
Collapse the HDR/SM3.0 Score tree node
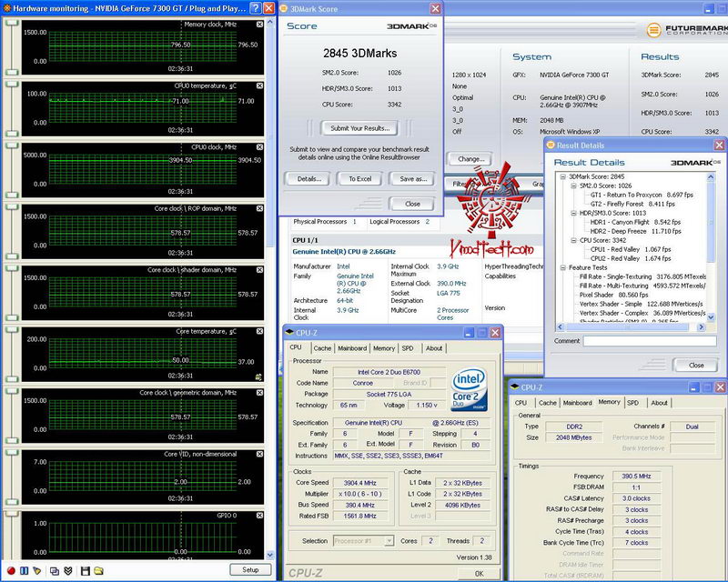(573, 213)
